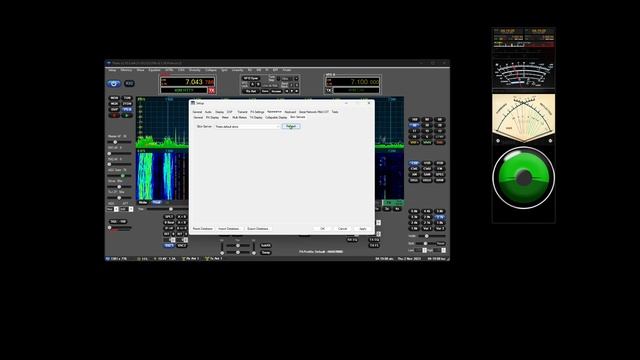Toggle the DUP button

pyautogui.click(x=114, y=110)
